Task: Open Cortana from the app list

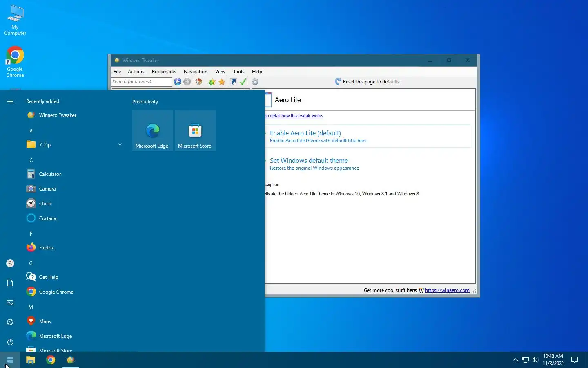Action: (73, 218)
